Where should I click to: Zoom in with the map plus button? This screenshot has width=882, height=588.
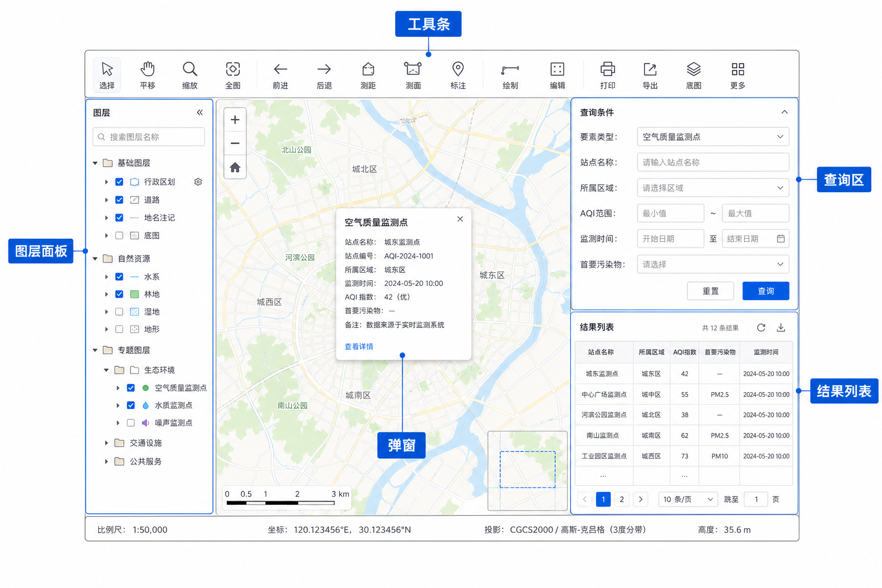(235, 120)
